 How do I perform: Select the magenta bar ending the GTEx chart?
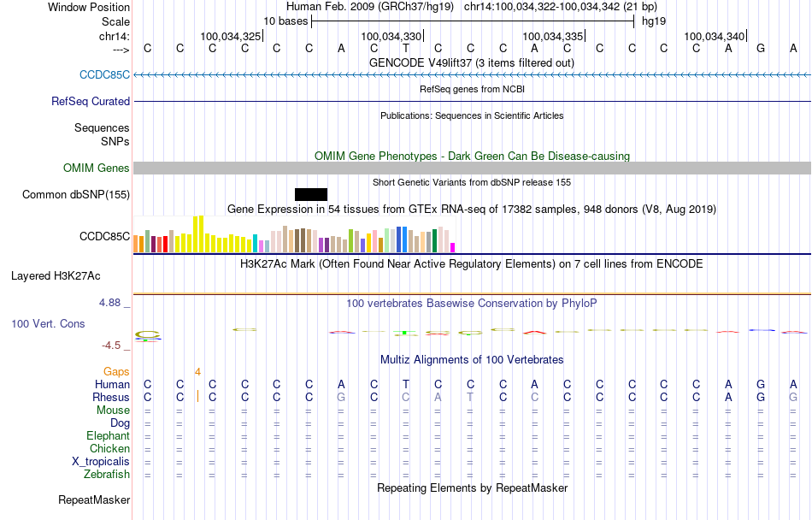(x=453, y=247)
